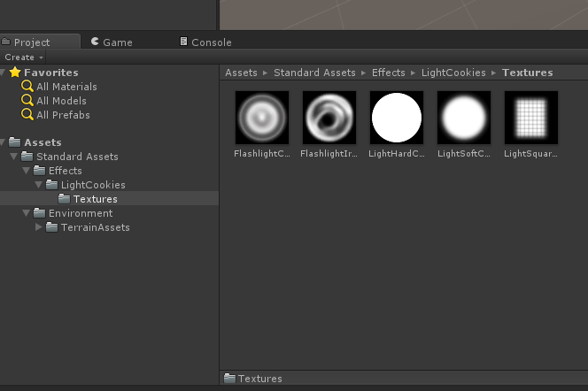588x391 pixels.
Task: Select Effects label in folder tree
Action: click(66, 171)
